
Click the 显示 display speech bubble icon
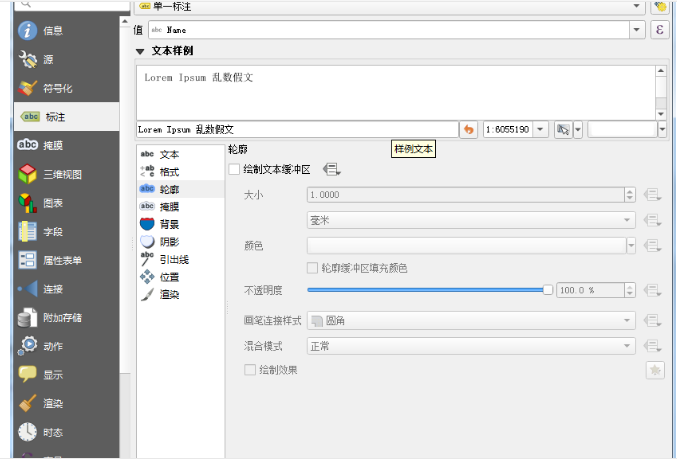pos(28,374)
